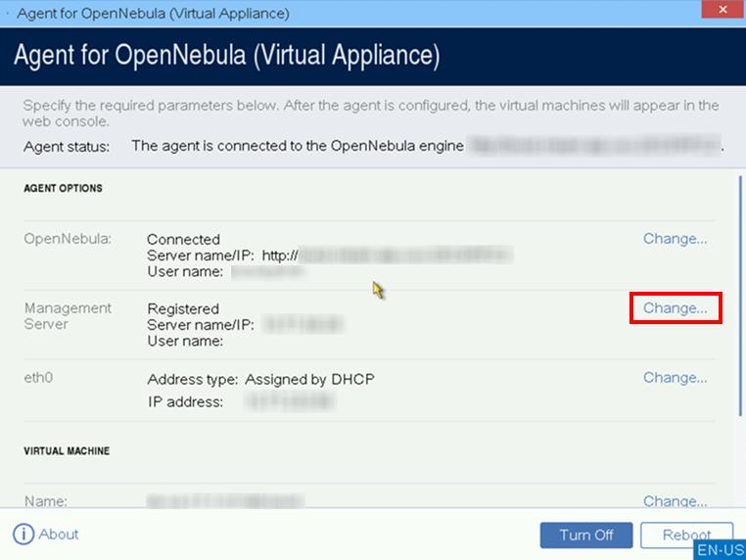The image size is (746, 560).
Task: Click the Management Server 'Server name/IP:' label
Action: pos(201,325)
